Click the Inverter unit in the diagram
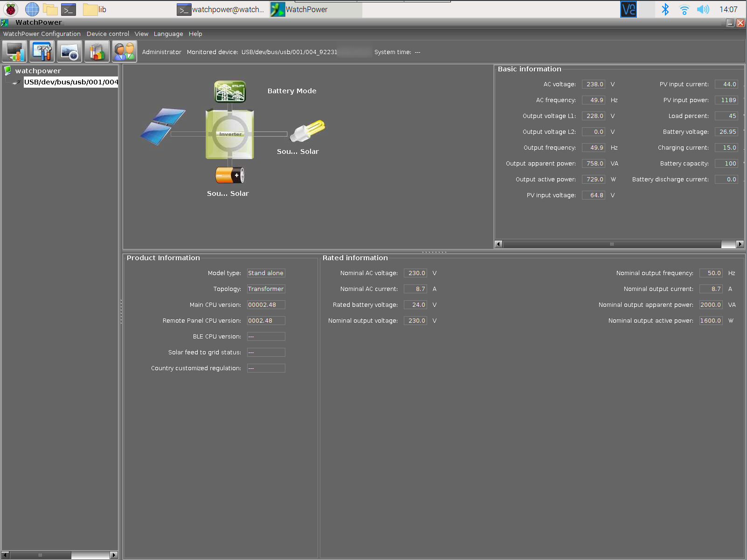 pos(230,134)
